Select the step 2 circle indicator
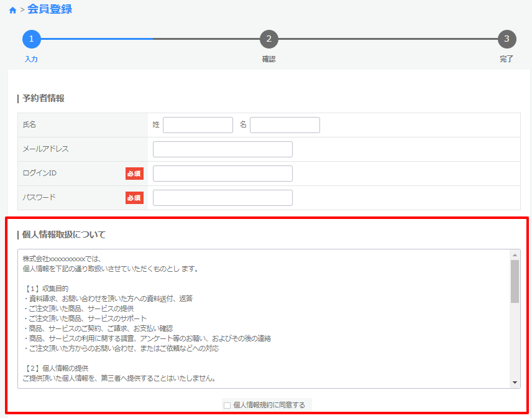Screen dimensions: 532x418 pyautogui.click(x=268, y=39)
